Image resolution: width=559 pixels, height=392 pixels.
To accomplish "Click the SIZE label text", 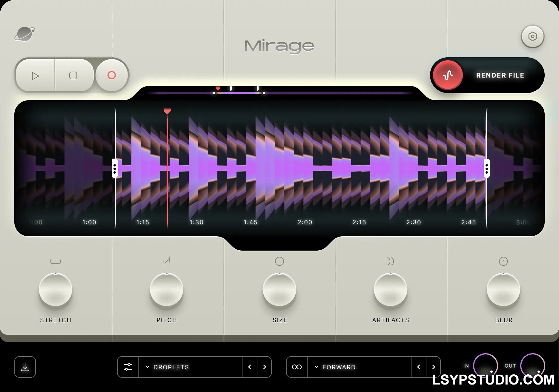I will [280, 320].
